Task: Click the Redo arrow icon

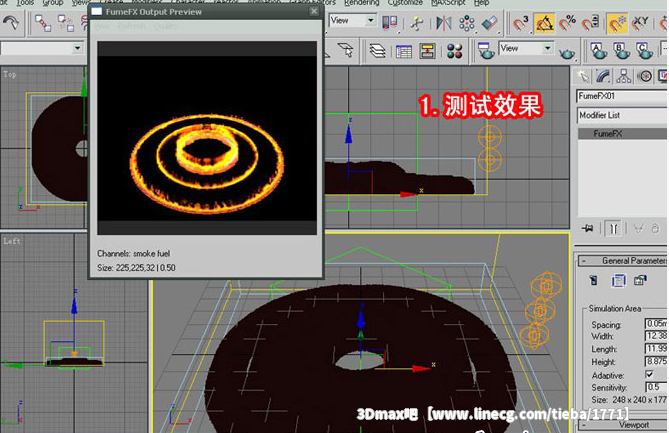Action: [11, 22]
